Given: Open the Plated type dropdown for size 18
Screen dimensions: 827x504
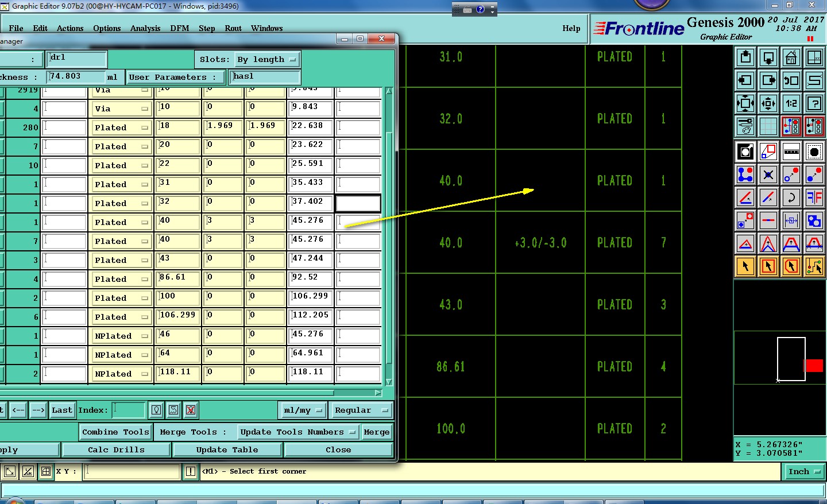Looking at the screenshot, I should coord(121,127).
